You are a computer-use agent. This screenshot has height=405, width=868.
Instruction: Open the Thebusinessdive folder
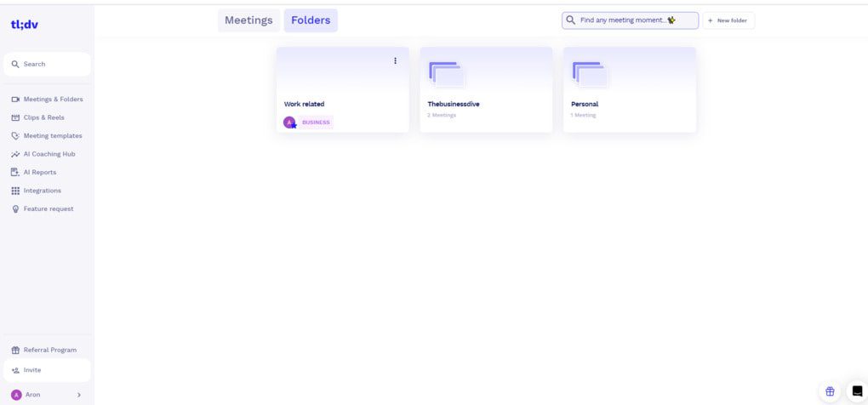click(486, 89)
